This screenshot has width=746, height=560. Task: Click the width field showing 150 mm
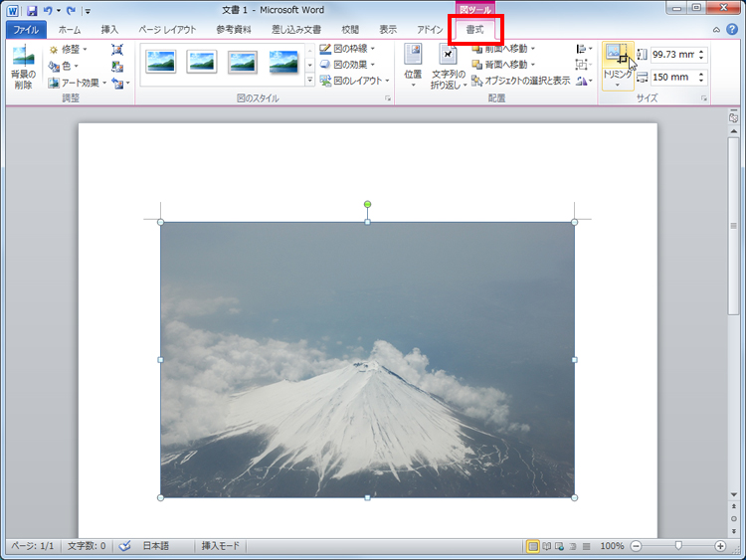(672, 77)
